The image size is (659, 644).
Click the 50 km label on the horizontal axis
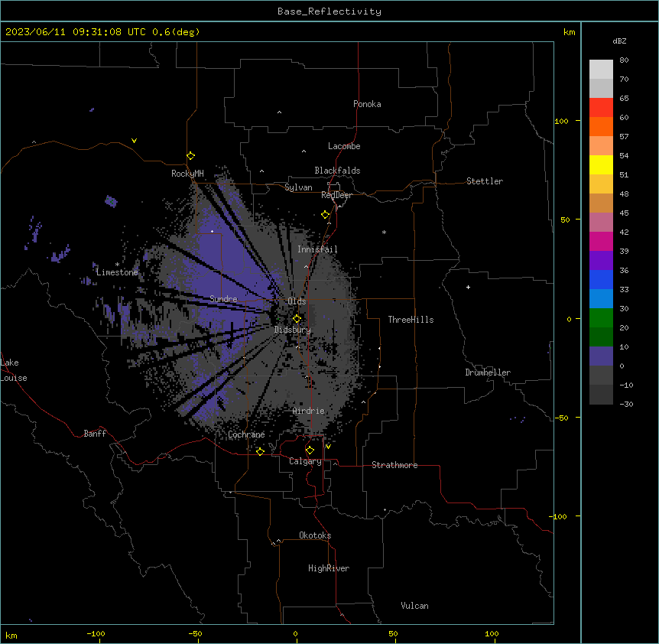tap(393, 633)
